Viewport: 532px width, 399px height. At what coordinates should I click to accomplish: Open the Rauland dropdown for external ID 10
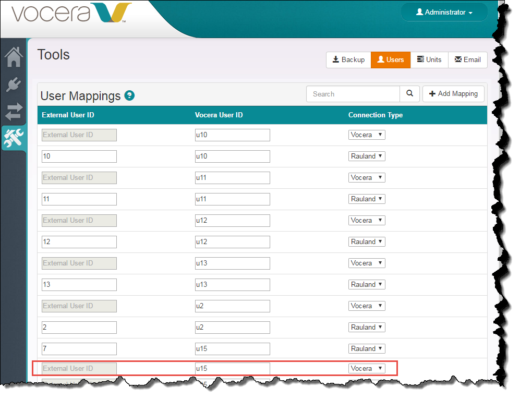tap(367, 156)
